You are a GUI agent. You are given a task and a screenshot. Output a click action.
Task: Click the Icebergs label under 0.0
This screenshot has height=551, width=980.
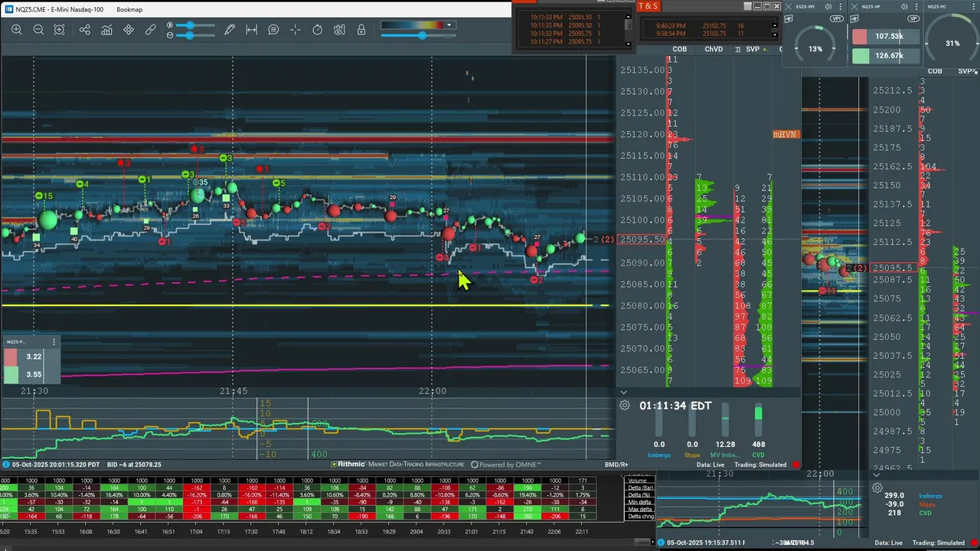click(x=659, y=455)
